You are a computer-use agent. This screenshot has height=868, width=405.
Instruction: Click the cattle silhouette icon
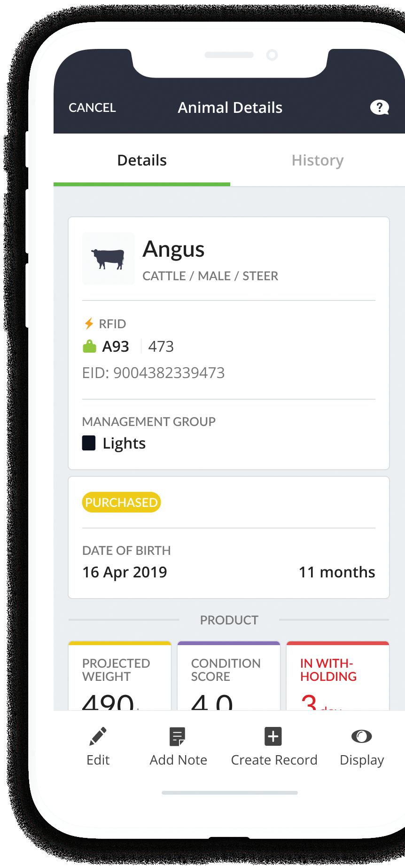[108, 259]
